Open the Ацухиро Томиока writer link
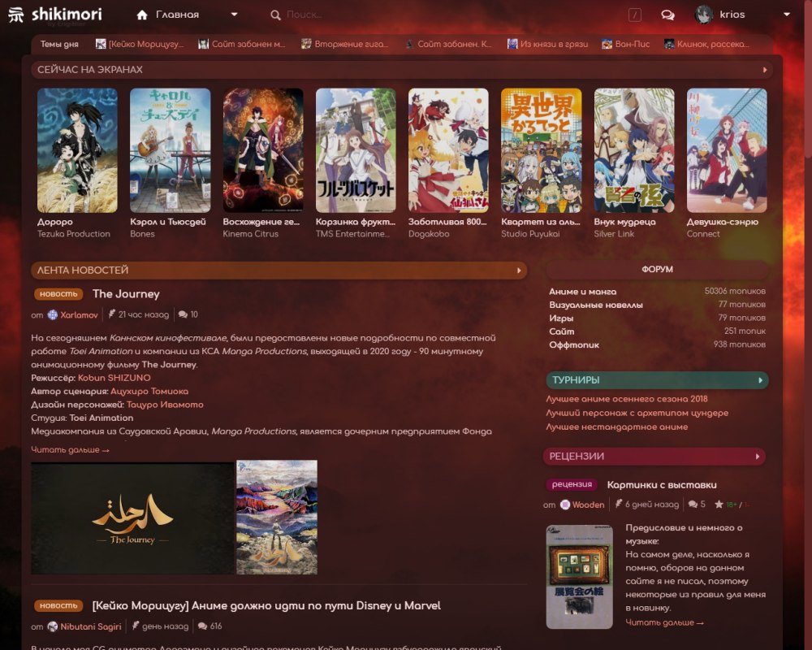 pos(149,392)
